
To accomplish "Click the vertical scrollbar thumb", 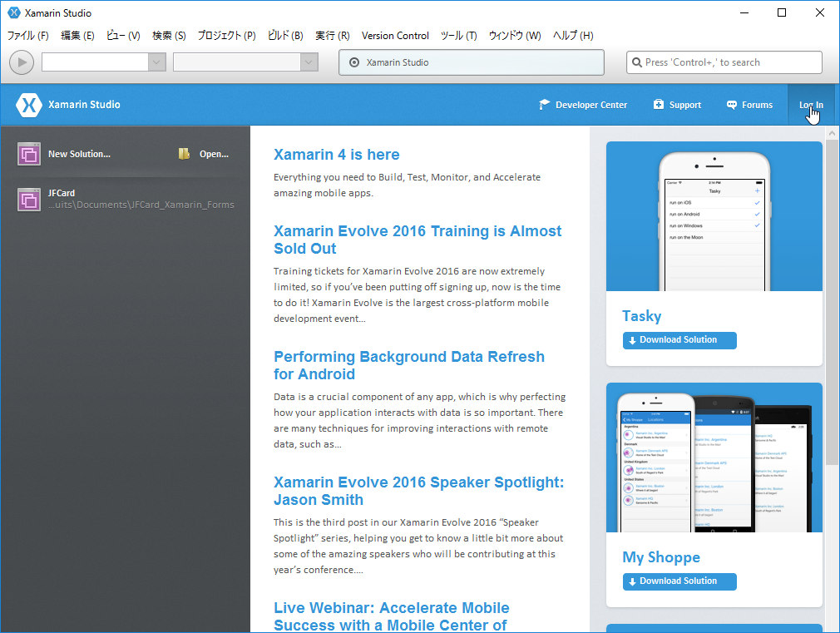I will point(832,301).
